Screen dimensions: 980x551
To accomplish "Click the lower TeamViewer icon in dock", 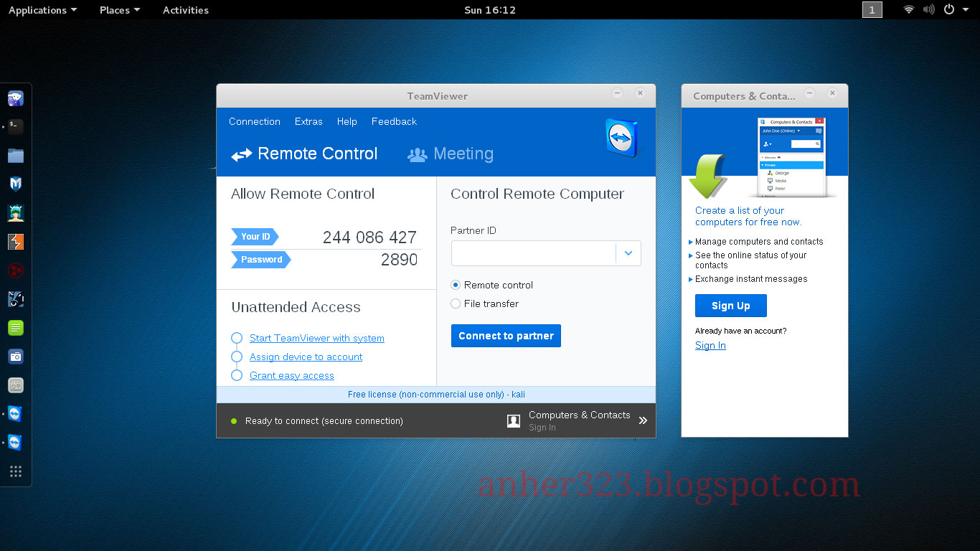I will 16,443.
